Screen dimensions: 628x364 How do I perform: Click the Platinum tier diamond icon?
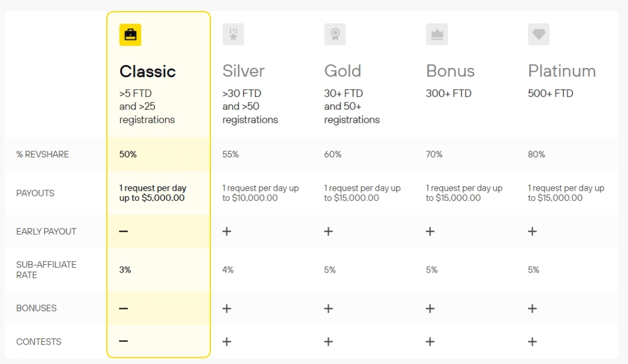(538, 34)
